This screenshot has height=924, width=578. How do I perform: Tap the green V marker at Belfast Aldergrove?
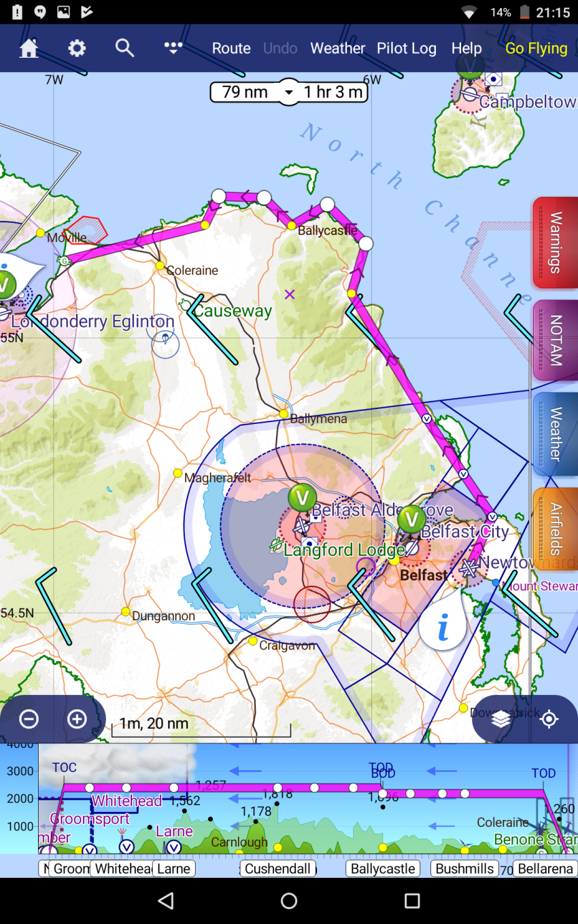pyautogui.click(x=302, y=498)
